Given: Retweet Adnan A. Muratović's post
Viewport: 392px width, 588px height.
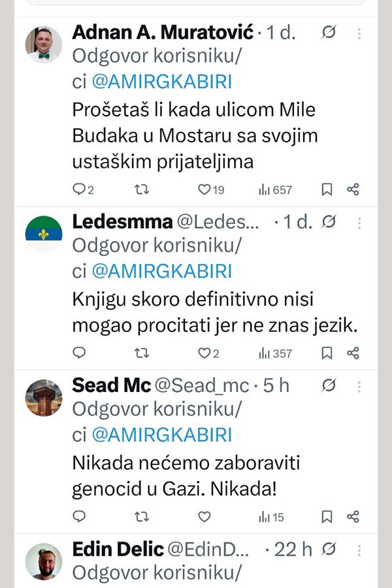Looking at the screenshot, I should 141,189.
